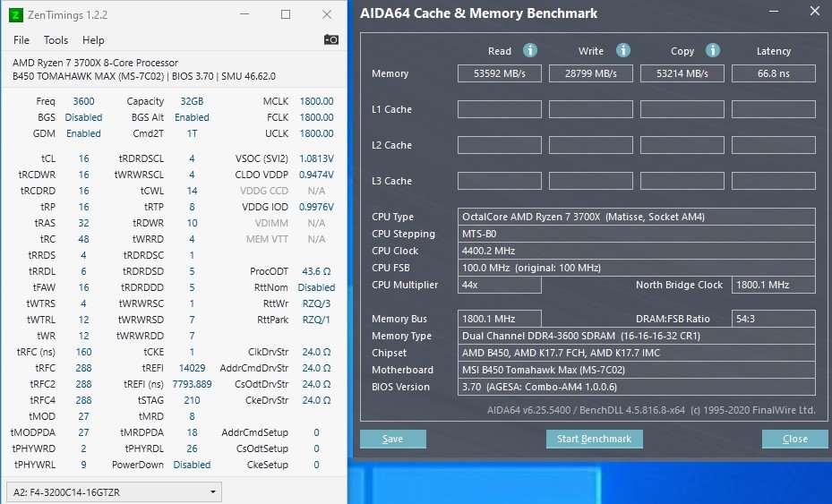
Task: Close the ZenTimings window
Action: coord(327,15)
